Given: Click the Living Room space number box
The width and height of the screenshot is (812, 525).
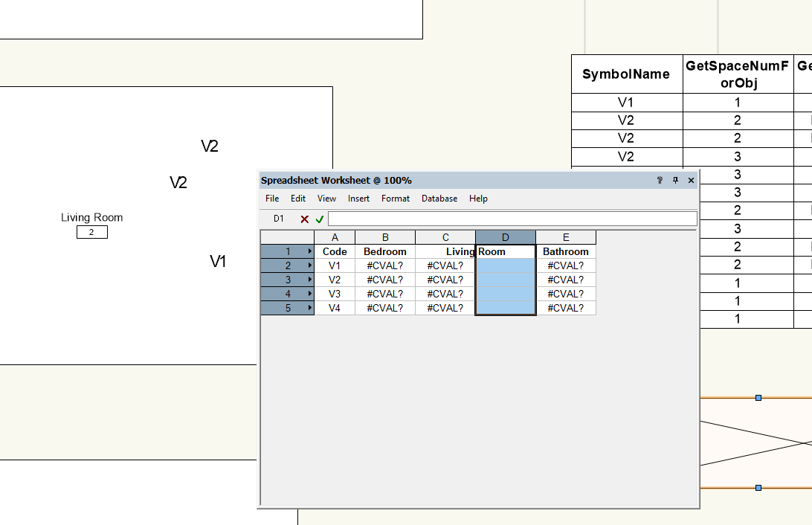Looking at the screenshot, I should coord(91,232).
